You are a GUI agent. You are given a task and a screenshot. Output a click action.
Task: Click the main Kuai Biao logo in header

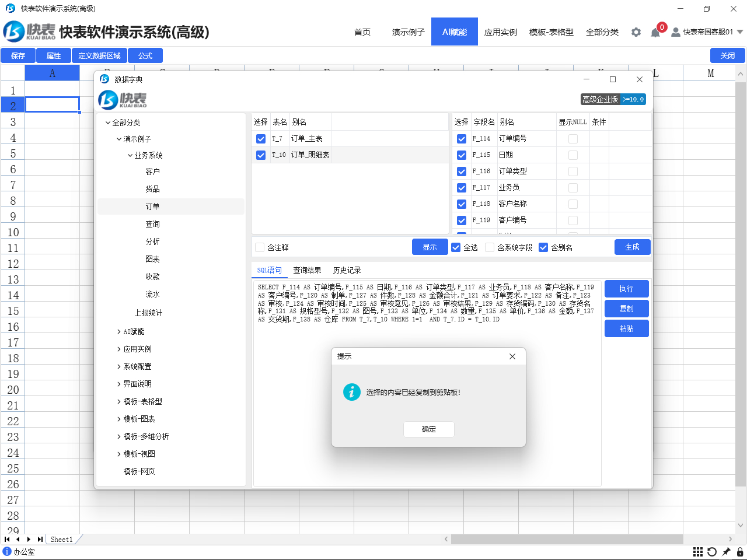coord(29,32)
